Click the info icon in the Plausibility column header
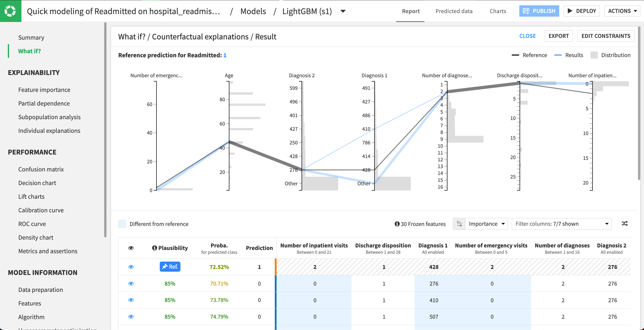The image size is (644, 330). 155,248
